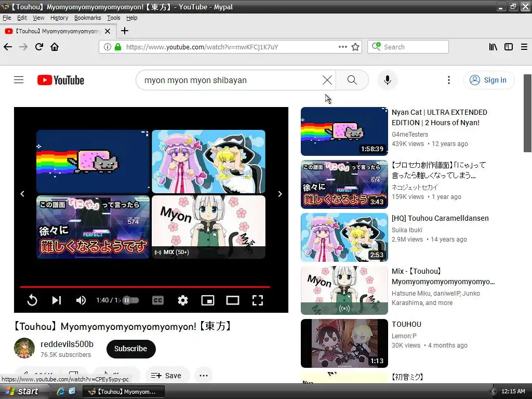Open the Japanese rhythm-game endscreen card

(93, 227)
